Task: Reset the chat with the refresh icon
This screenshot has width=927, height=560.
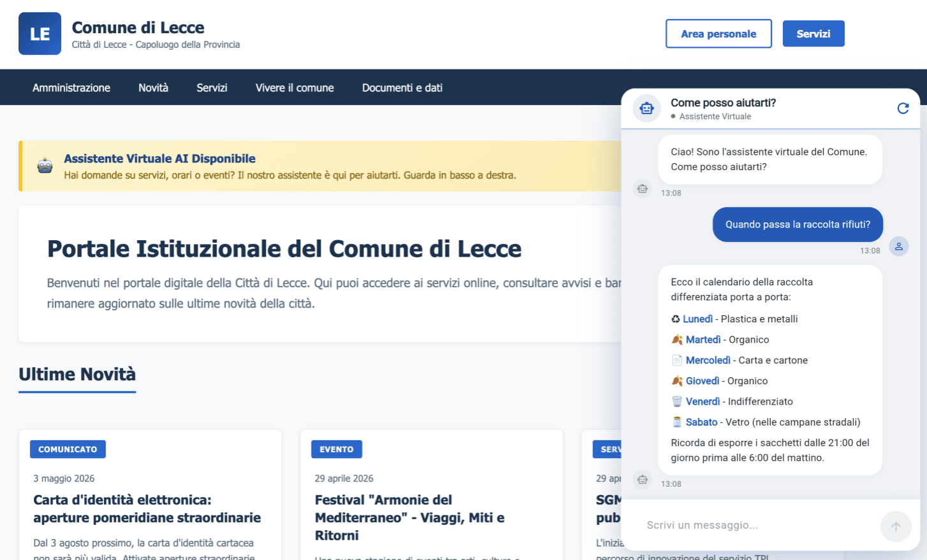Action: click(903, 108)
